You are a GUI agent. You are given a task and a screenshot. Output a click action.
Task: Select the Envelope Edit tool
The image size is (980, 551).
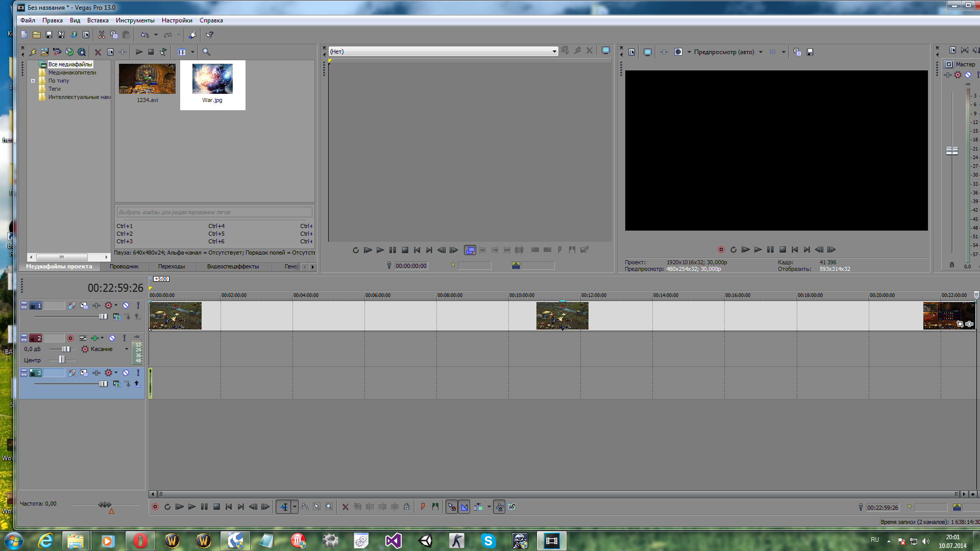(x=305, y=507)
